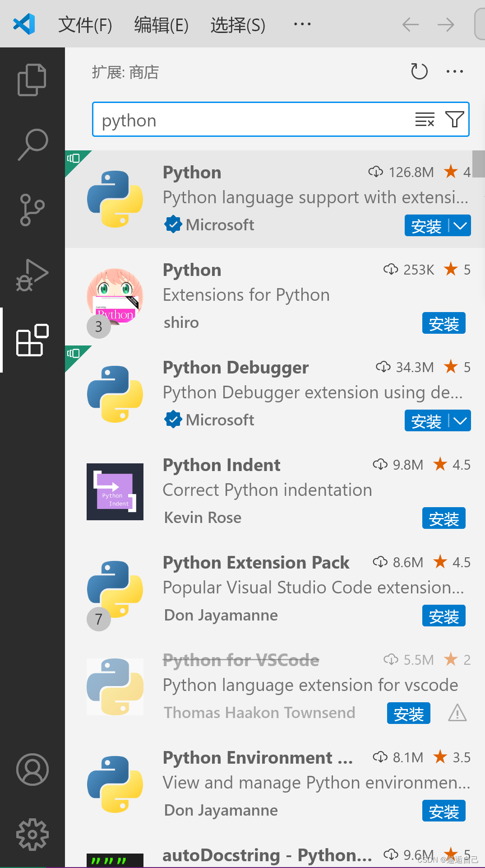Go back with the left arrow
The image size is (485, 868).
pos(411,24)
